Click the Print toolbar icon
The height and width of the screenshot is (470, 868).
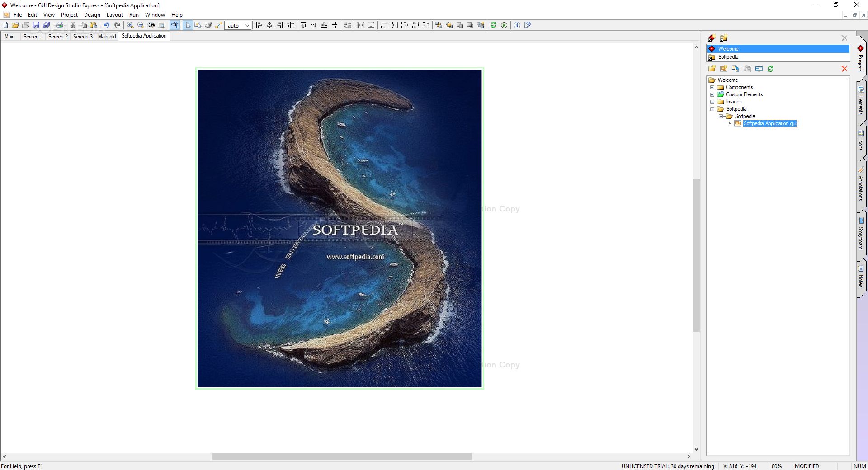click(59, 25)
